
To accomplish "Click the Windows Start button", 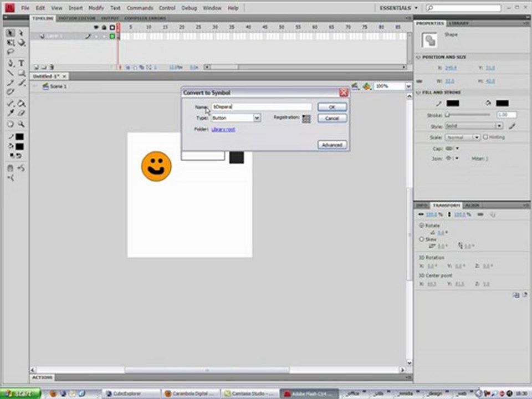I will [x=21, y=393].
